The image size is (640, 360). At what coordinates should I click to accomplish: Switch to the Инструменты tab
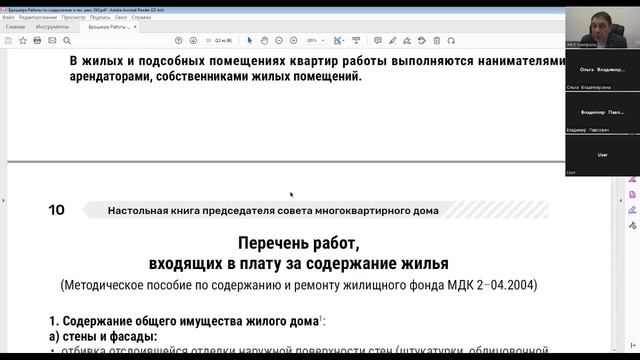tap(52, 27)
